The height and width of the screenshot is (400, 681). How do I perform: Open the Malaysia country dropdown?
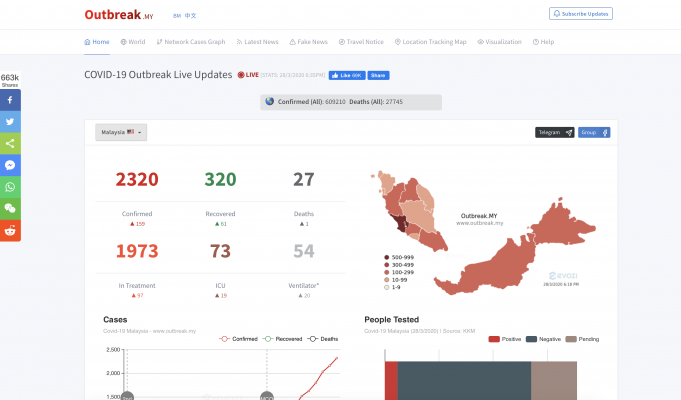click(121, 132)
